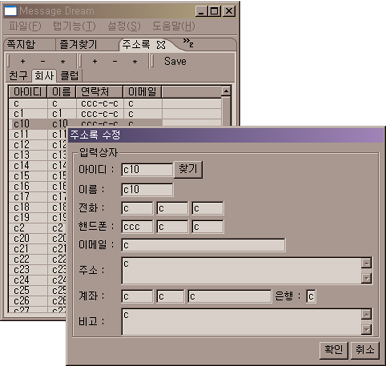Click the third 전화 number field
This screenshot has width=390, height=372.
pos(208,209)
